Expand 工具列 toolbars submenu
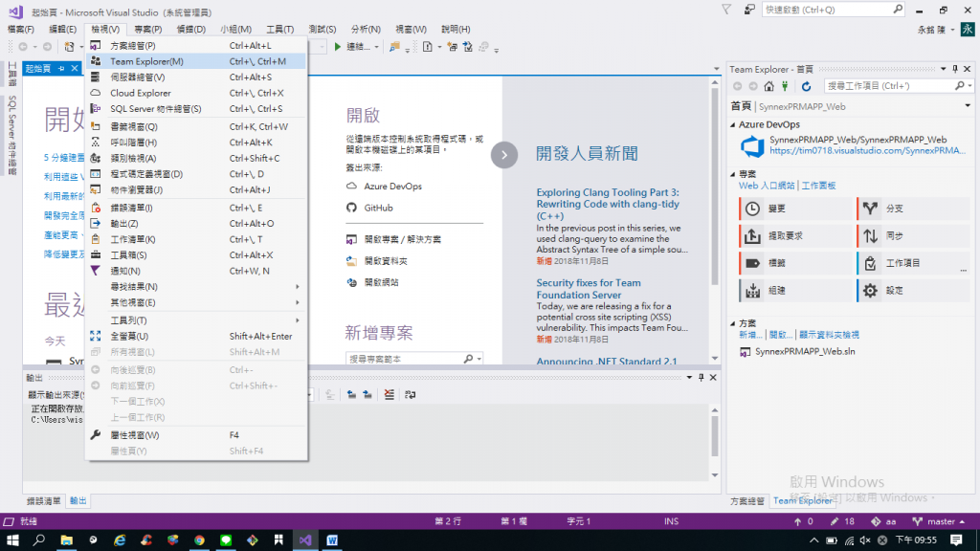Viewport: 980px width, 551px height. [196, 320]
